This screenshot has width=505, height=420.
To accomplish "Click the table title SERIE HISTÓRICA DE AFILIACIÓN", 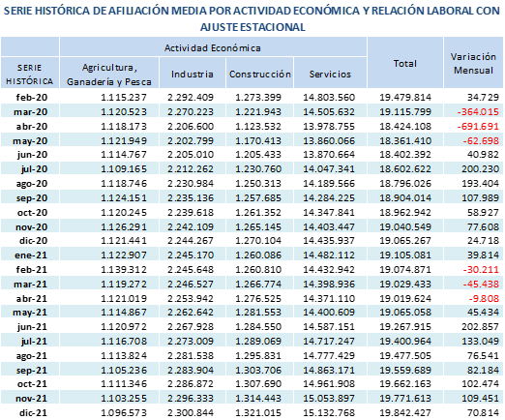I will coord(252,18).
